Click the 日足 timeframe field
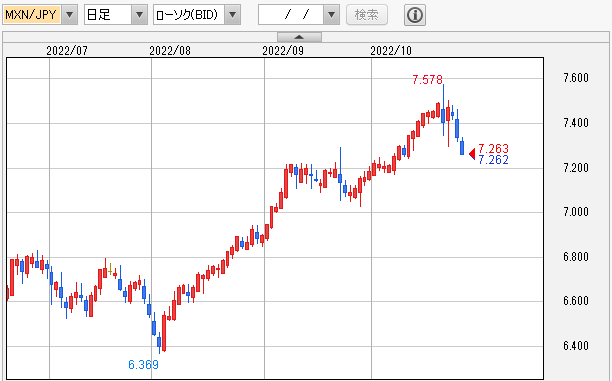 click(108, 15)
